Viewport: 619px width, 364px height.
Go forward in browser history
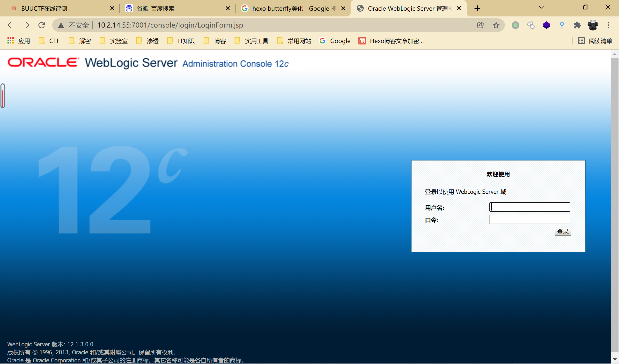click(26, 25)
